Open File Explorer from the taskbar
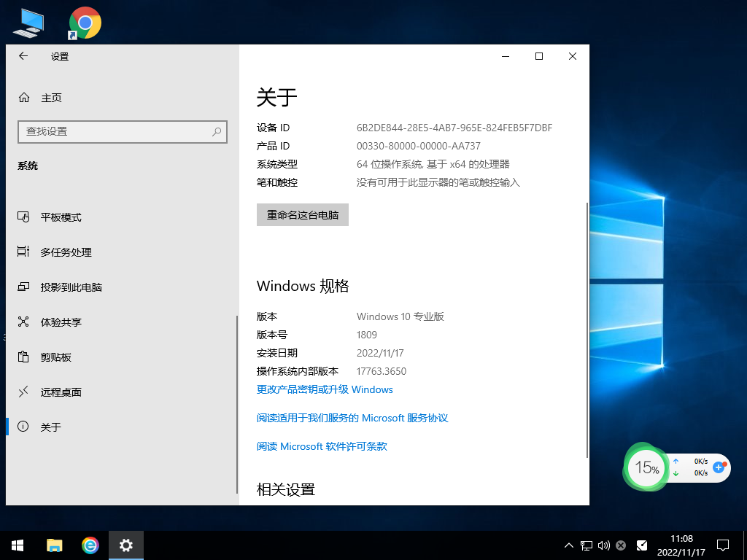Viewport: 747px width, 560px height. [54, 545]
